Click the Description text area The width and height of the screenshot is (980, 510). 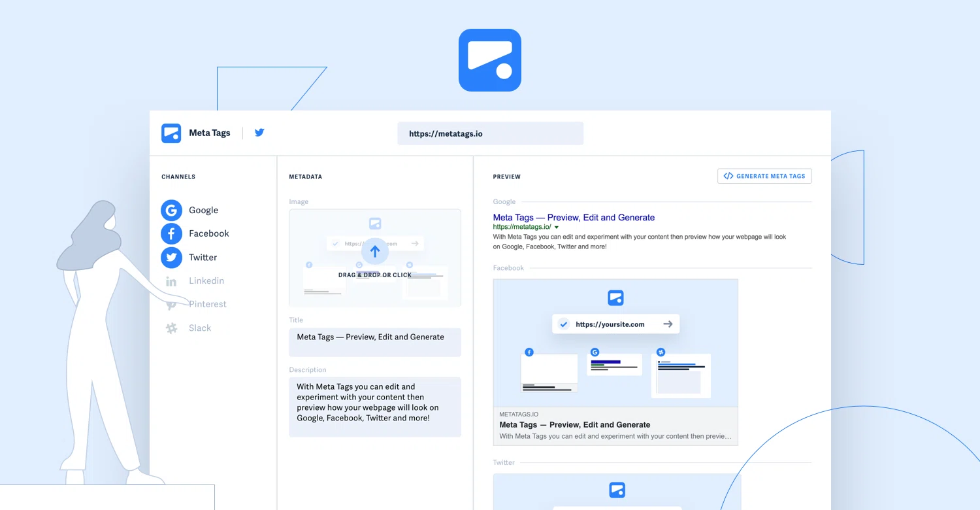pyautogui.click(x=375, y=407)
